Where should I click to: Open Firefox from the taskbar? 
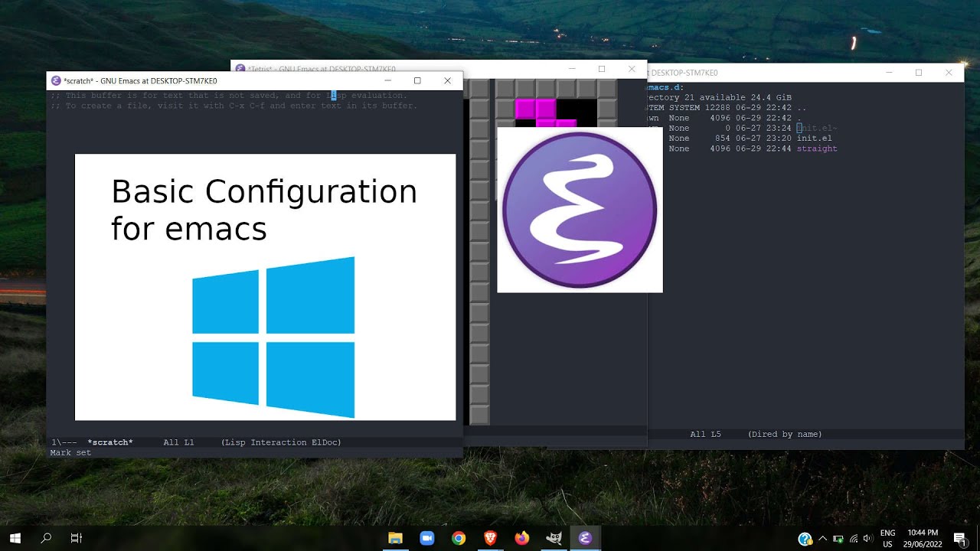coord(522,538)
